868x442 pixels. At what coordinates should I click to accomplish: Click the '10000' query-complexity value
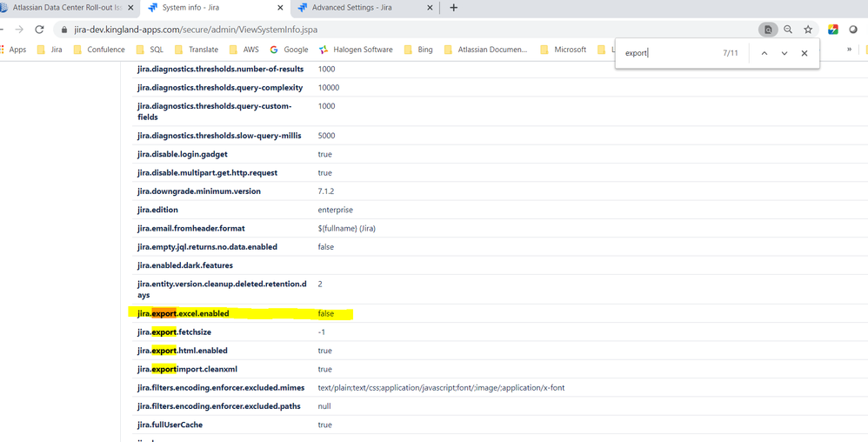pyautogui.click(x=329, y=88)
